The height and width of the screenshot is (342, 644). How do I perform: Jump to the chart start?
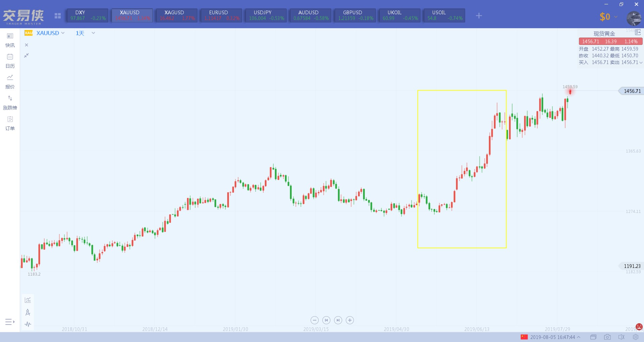pyautogui.click(x=326, y=320)
